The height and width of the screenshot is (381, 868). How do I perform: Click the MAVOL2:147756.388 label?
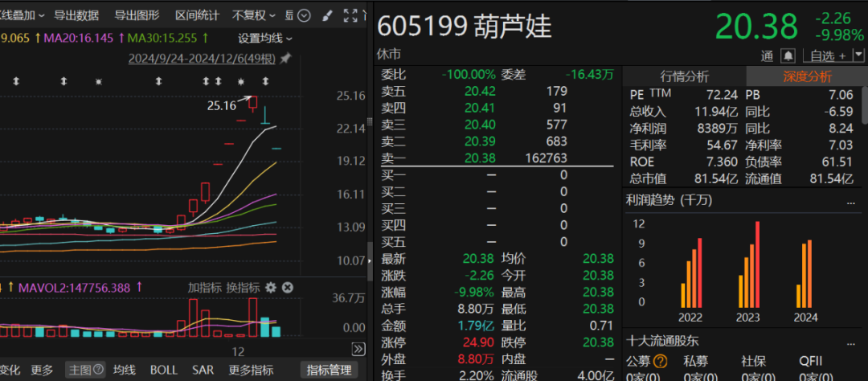click(75, 288)
